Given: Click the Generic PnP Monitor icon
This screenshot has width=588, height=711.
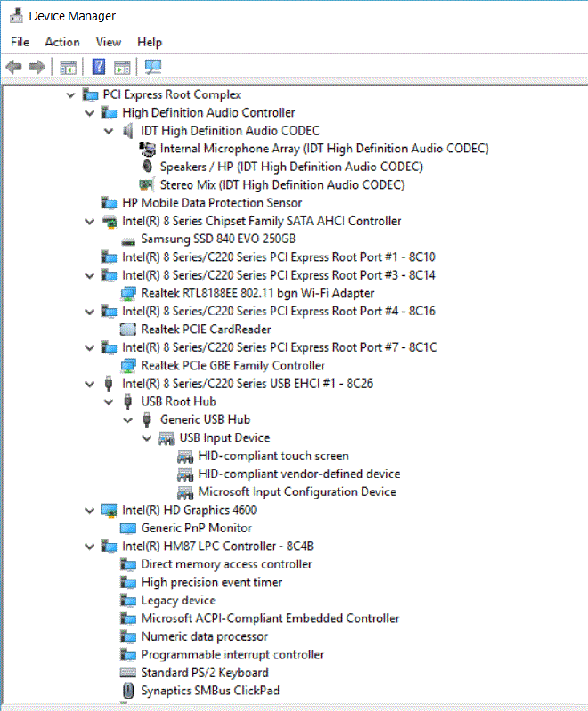Looking at the screenshot, I should click(128, 528).
